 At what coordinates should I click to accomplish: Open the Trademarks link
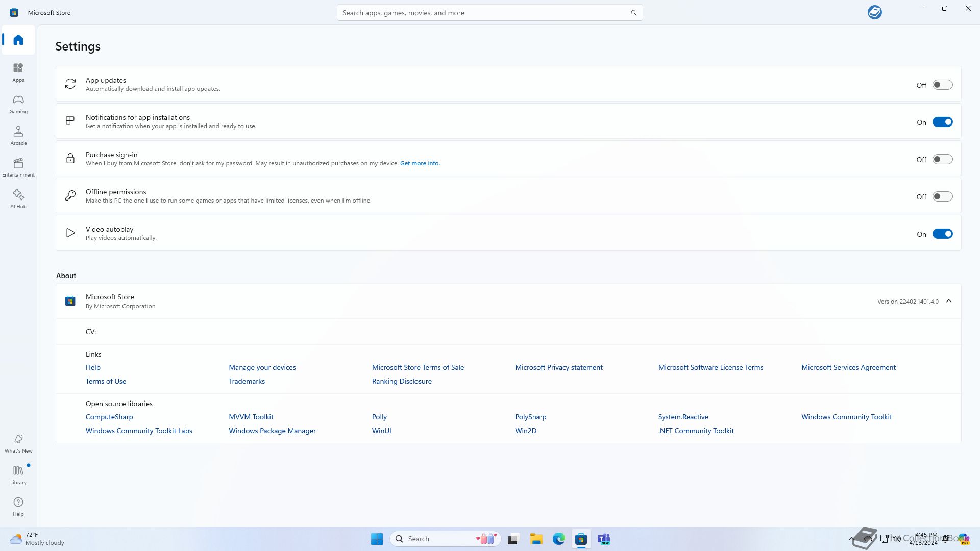coord(247,381)
